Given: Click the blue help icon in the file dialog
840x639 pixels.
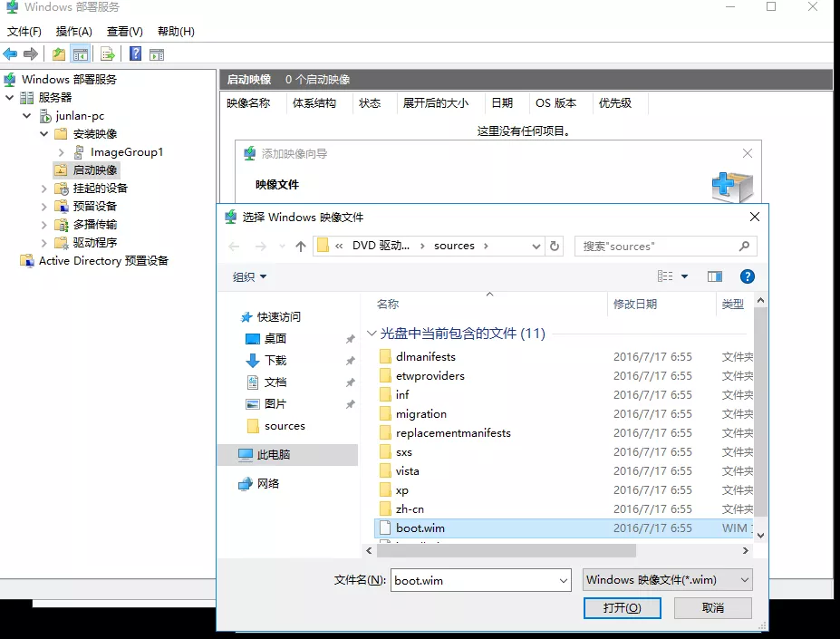Looking at the screenshot, I should 748,276.
